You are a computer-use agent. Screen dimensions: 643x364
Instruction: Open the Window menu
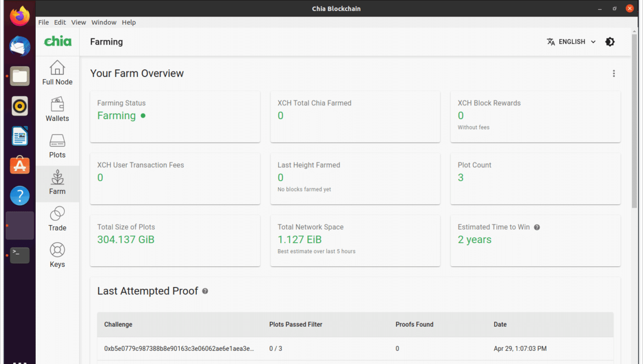(104, 22)
